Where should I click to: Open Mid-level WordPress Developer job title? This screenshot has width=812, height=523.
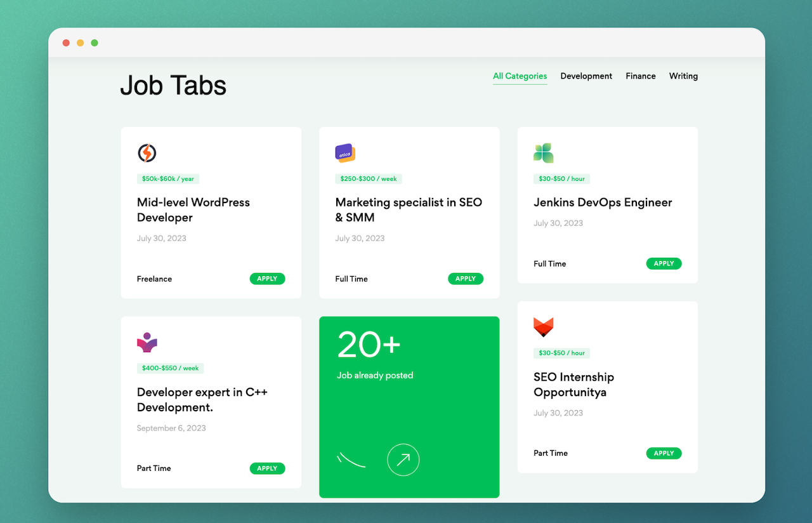click(193, 210)
